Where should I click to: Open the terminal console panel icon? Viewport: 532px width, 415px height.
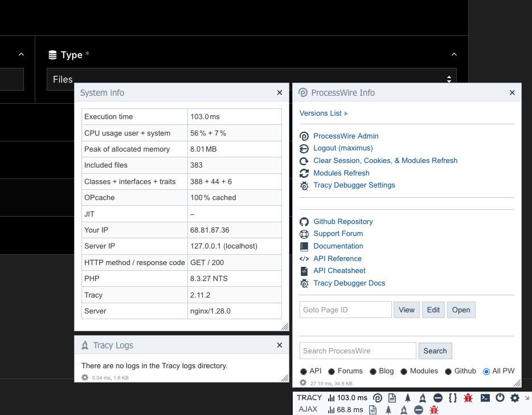[485, 398]
